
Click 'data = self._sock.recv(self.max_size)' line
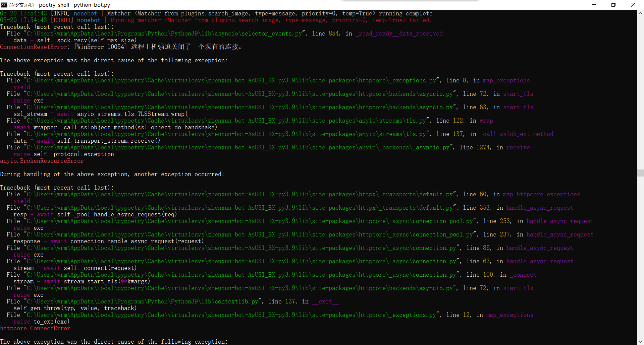point(75,40)
